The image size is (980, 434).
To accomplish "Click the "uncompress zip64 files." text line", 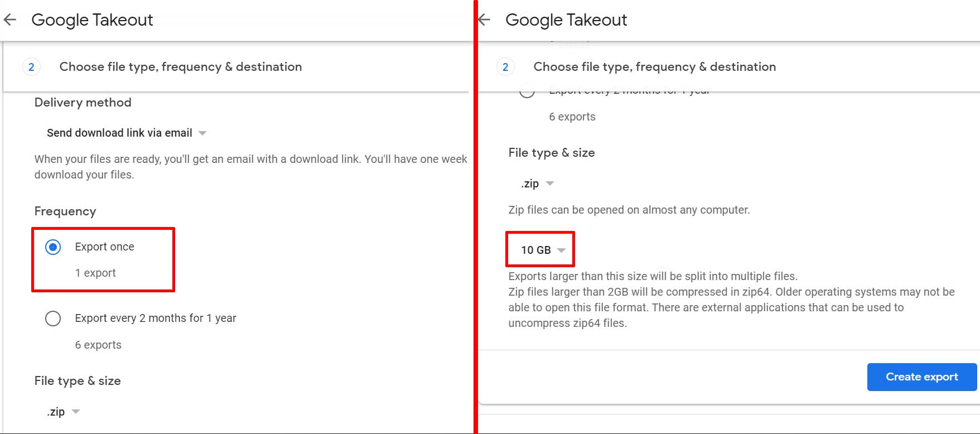I will tap(568, 323).
